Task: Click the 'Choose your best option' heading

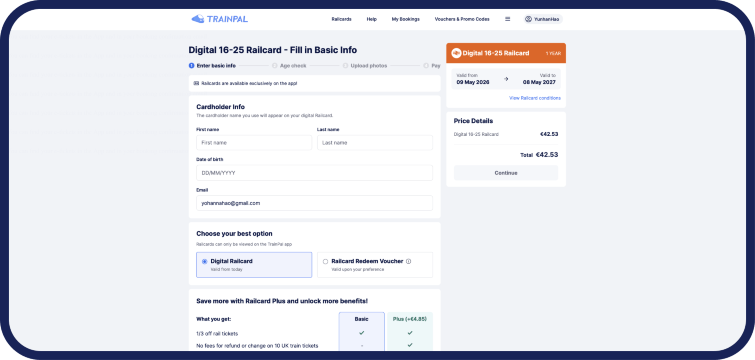Action: [x=234, y=234]
